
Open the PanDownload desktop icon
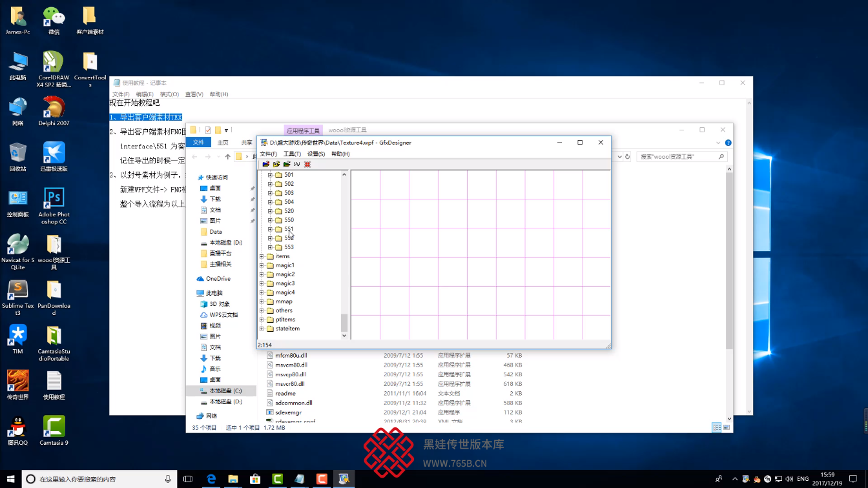[x=54, y=298]
